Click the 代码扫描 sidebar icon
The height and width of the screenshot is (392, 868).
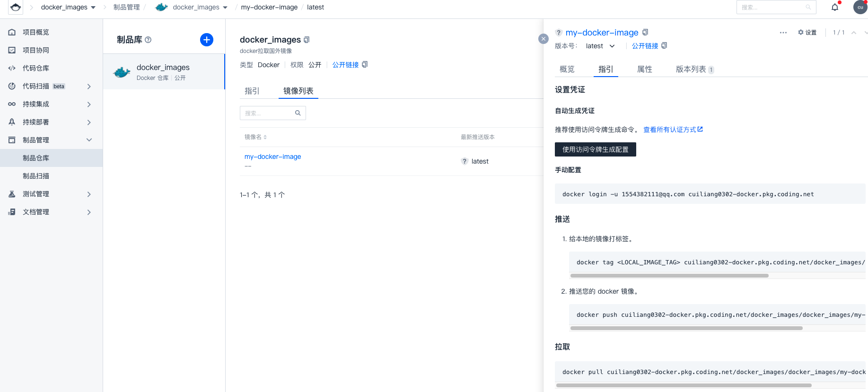tap(12, 86)
